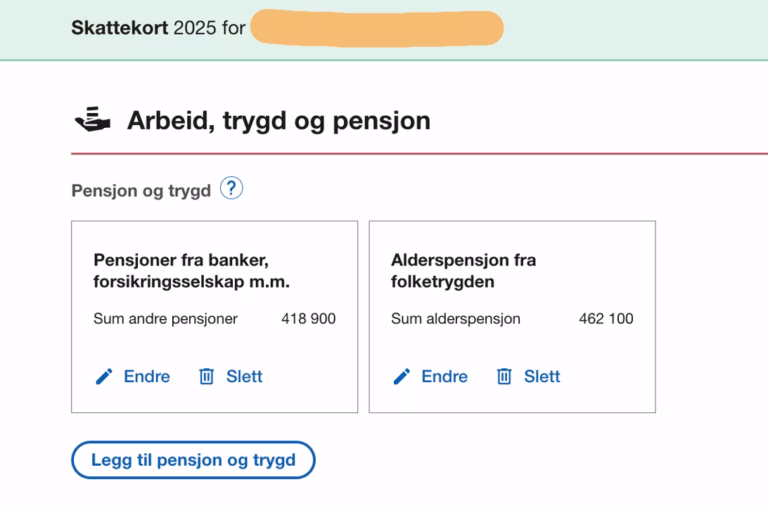Click the Sum andre pensjoner label

165,319
